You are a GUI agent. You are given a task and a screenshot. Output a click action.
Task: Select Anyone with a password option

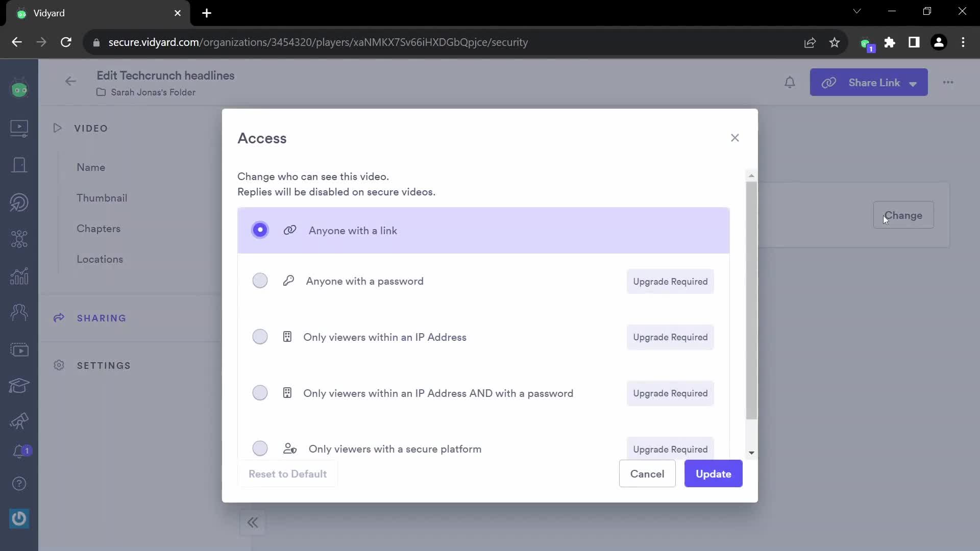(260, 281)
